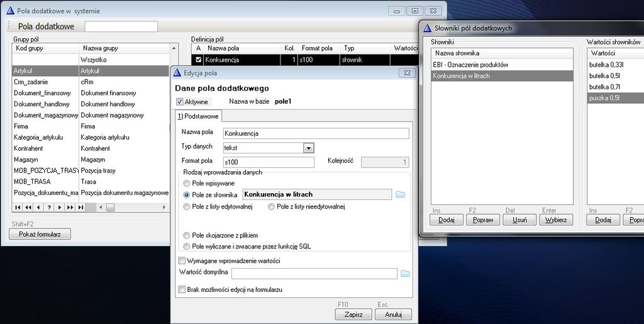The width and height of the screenshot is (644, 324).
Task: Select Pole z listy nieedytowalnej option
Action: (x=271, y=206)
